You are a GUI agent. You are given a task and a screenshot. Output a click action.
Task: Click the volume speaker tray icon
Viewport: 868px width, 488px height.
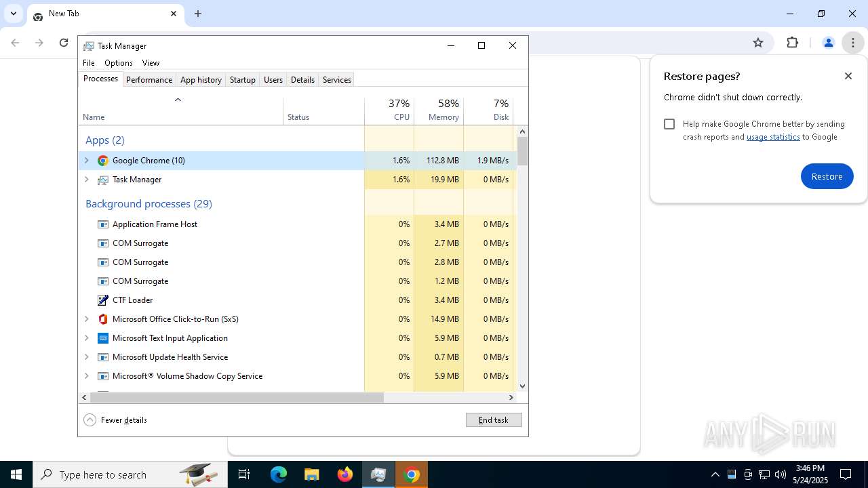(781, 474)
